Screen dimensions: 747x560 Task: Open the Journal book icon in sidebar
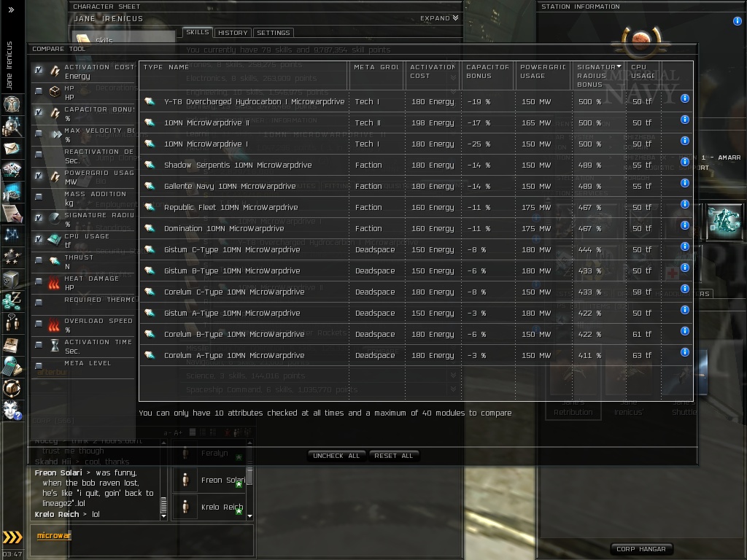12,345
